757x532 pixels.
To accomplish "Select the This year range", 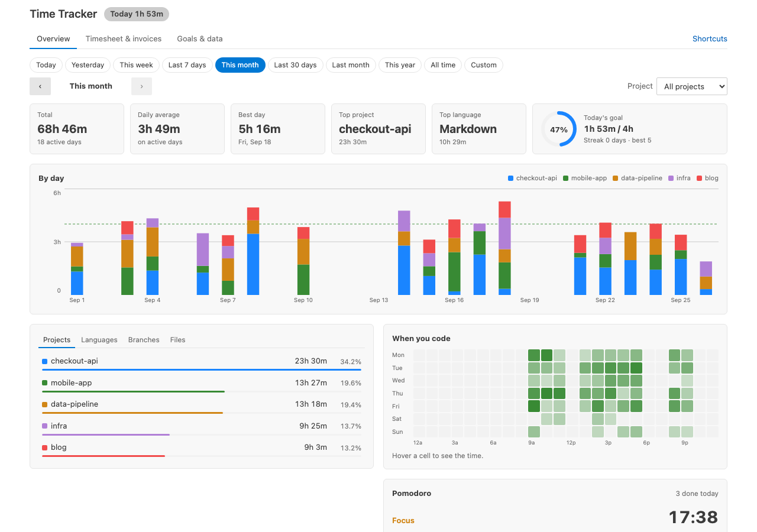I will click(400, 65).
